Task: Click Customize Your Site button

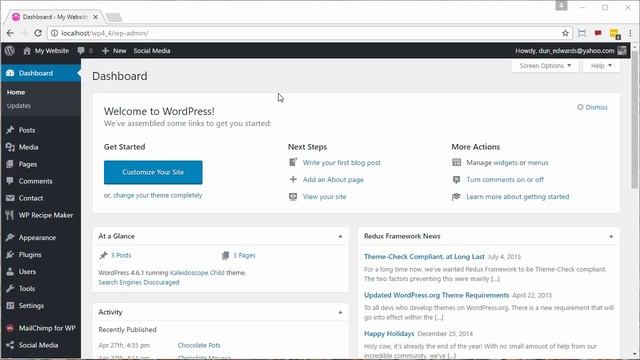Action: point(153,172)
